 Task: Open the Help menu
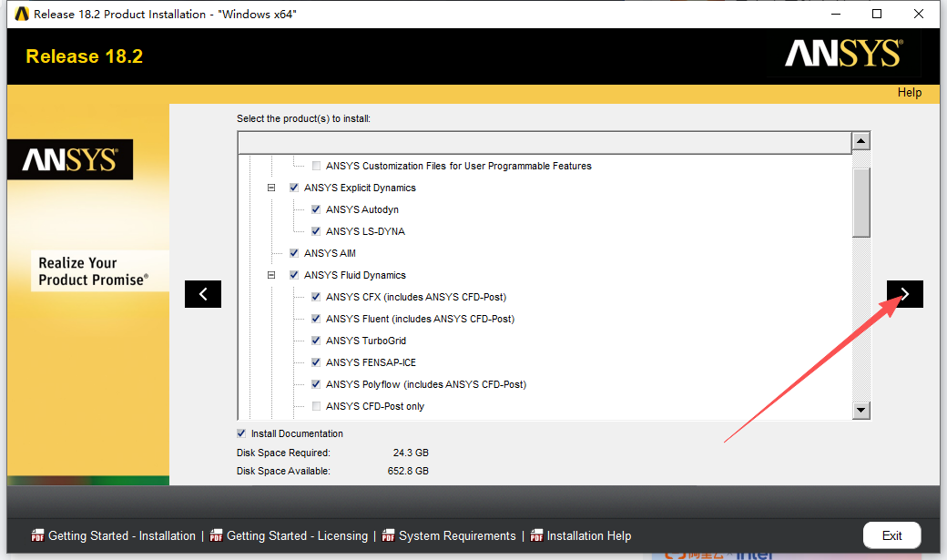(909, 92)
